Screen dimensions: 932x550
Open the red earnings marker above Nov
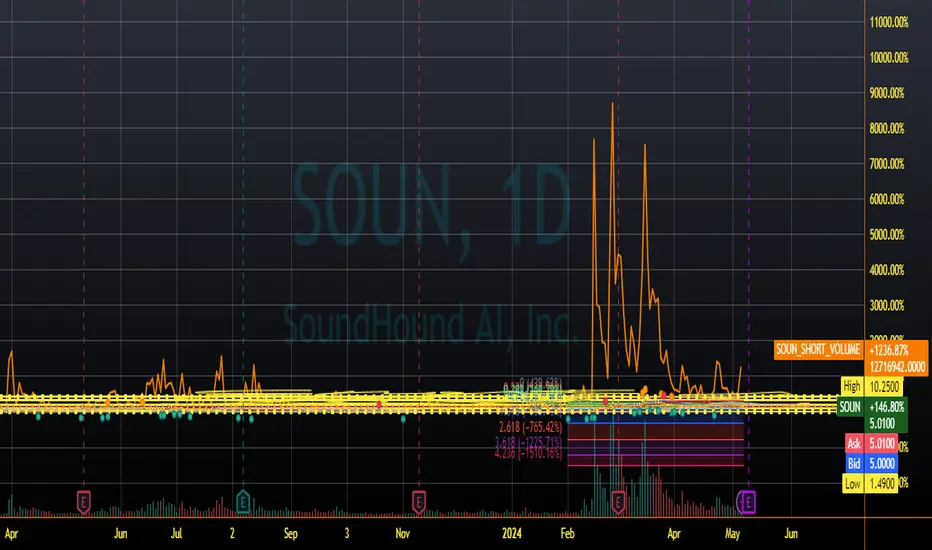(418, 502)
